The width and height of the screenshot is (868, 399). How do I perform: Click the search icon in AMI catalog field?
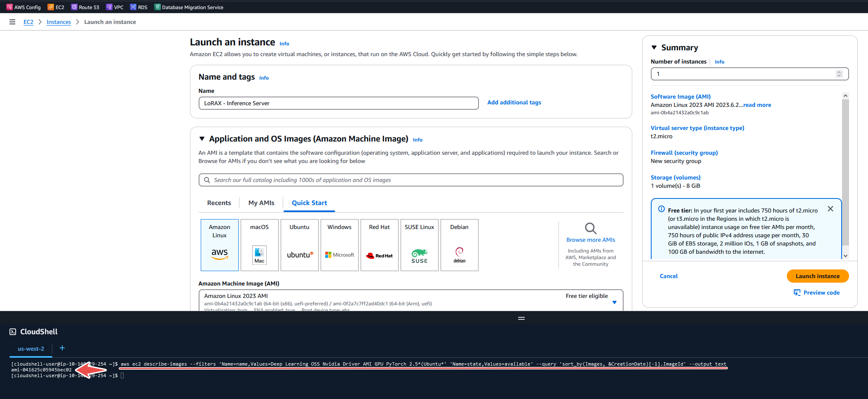[x=207, y=180]
